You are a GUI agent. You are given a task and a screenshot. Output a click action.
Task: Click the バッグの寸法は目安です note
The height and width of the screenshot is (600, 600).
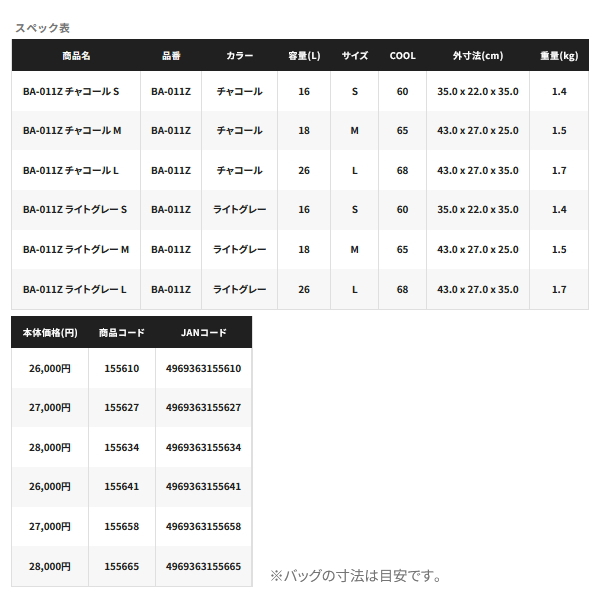point(355,576)
